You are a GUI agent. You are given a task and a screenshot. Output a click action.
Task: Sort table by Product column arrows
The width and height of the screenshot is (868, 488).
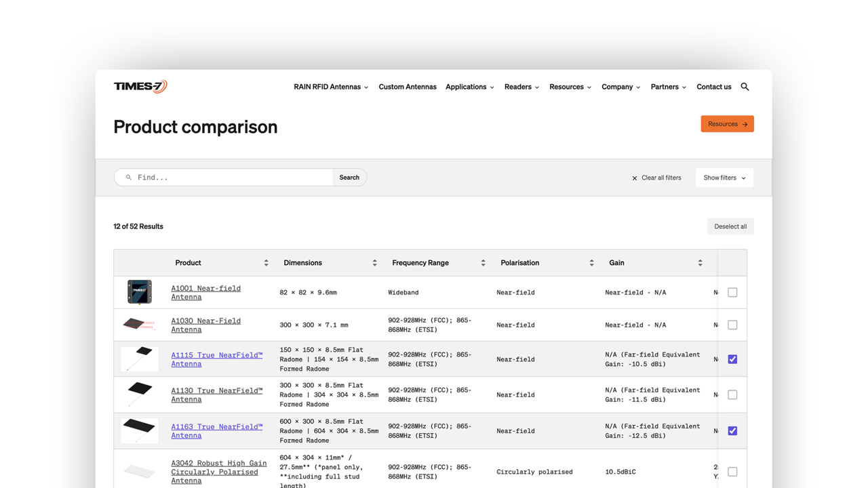(266, 263)
